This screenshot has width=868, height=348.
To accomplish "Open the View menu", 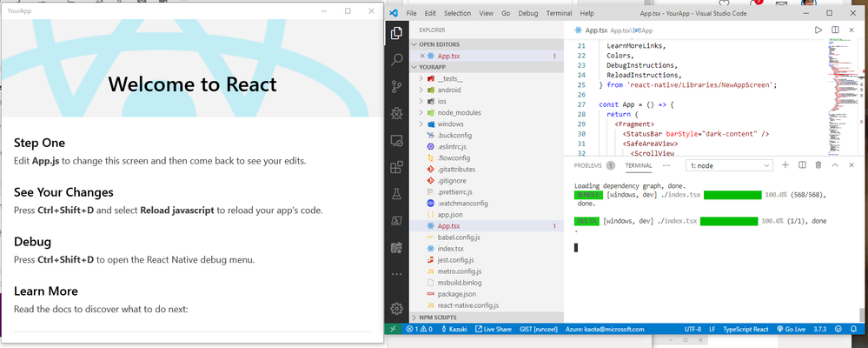I will [x=486, y=13].
